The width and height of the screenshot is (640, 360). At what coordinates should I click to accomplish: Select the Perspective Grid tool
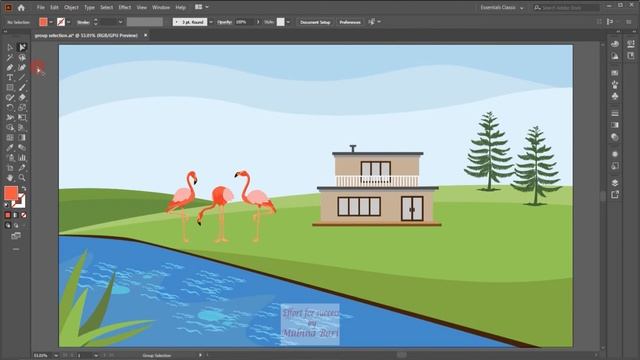point(22,127)
